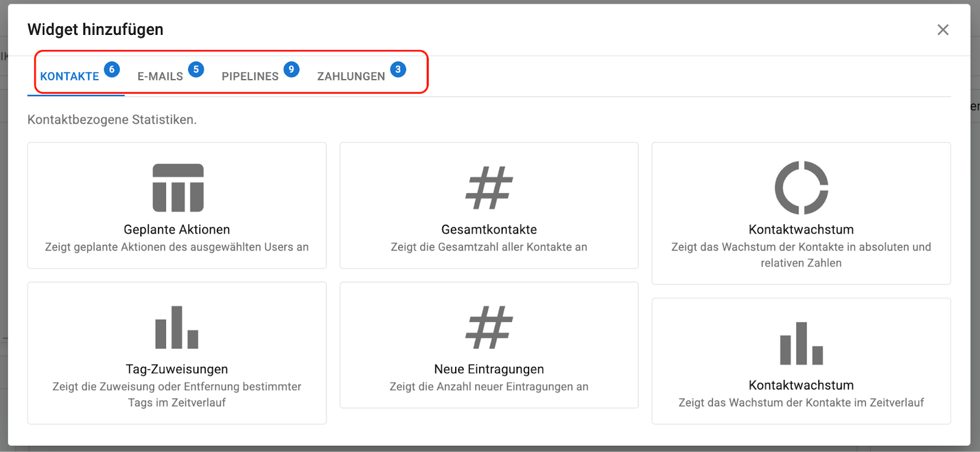Select the Zahlungen tab
The width and height of the screenshot is (980, 452).
[x=351, y=77]
